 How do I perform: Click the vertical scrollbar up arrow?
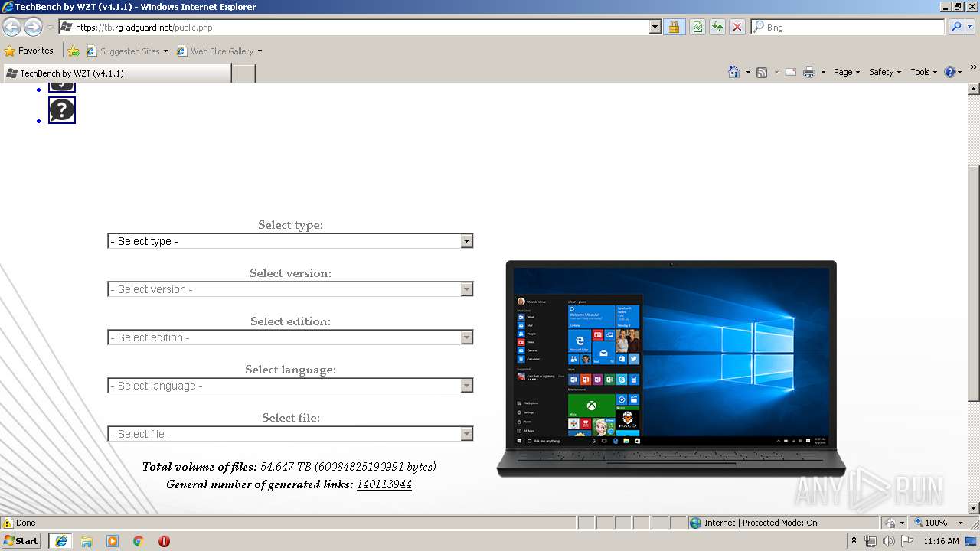[973, 89]
